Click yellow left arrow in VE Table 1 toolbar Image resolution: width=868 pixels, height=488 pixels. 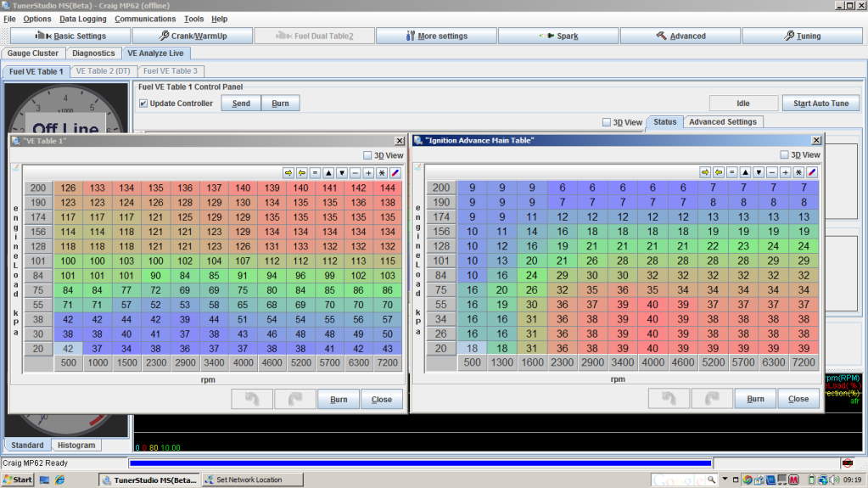click(x=302, y=173)
